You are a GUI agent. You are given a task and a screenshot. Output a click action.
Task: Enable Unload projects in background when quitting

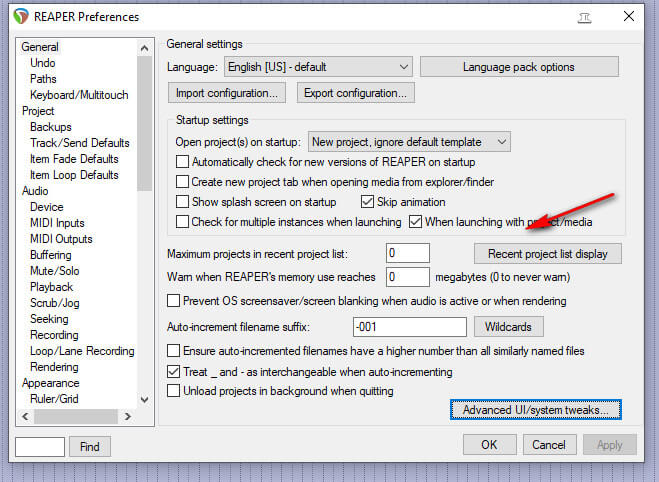174,391
